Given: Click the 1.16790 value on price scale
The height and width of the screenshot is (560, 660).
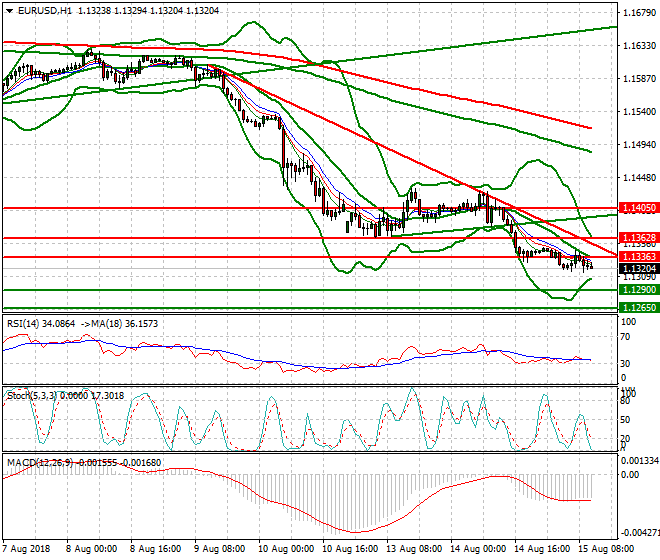Looking at the screenshot, I should pos(638,13).
